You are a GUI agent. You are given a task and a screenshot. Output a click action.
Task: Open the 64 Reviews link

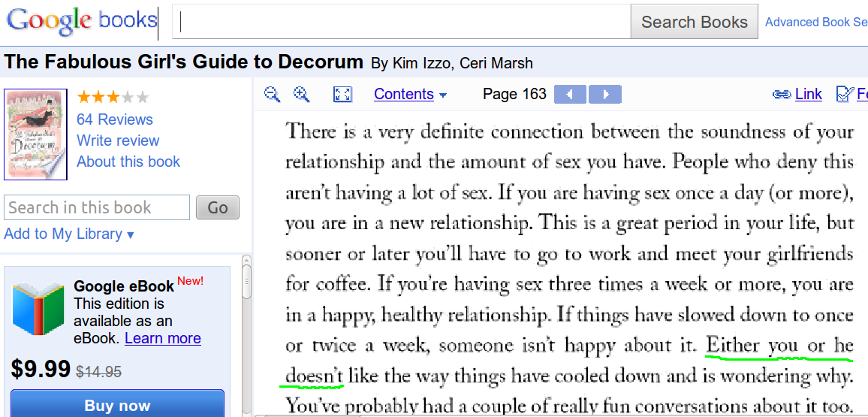pyautogui.click(x=115, y=119)
